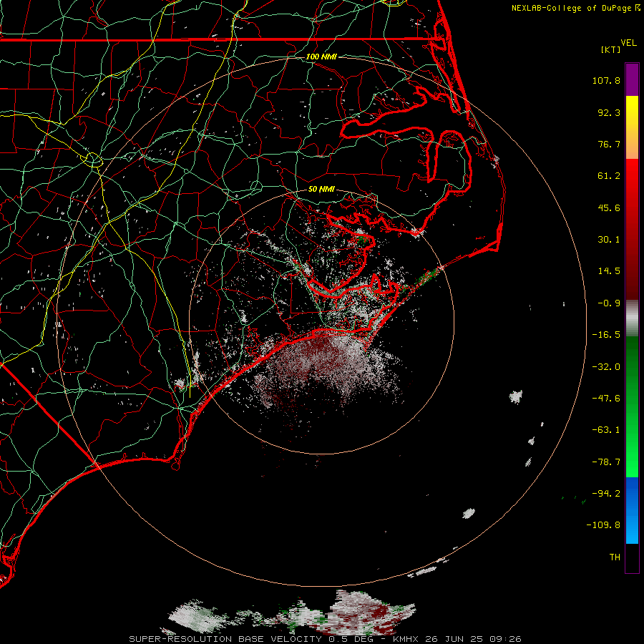The height and width of the screenshot is (644, 644).
Task: Click the -32.0 value on the velocity scale
Action: 606,367
